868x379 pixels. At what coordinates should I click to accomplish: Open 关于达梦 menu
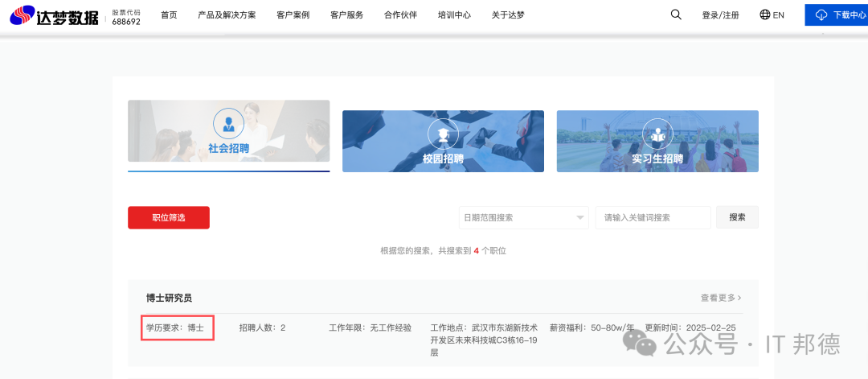(x=508, y=15)
